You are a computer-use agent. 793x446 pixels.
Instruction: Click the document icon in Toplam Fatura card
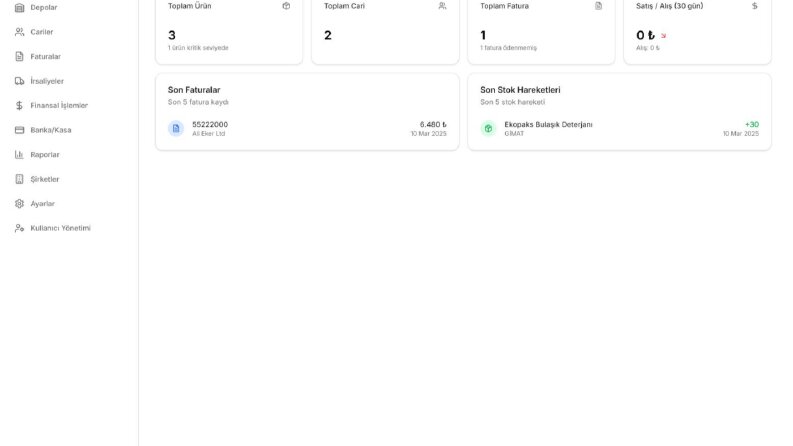pos(598,6)
